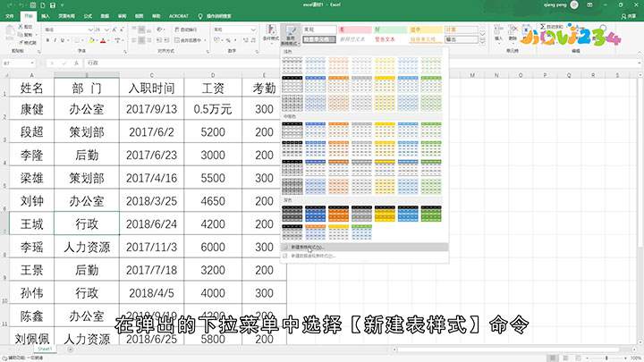This screenshot has height=362, width=644.
Task: Switch to the Data (数据) tab
Action: point(105,16)
